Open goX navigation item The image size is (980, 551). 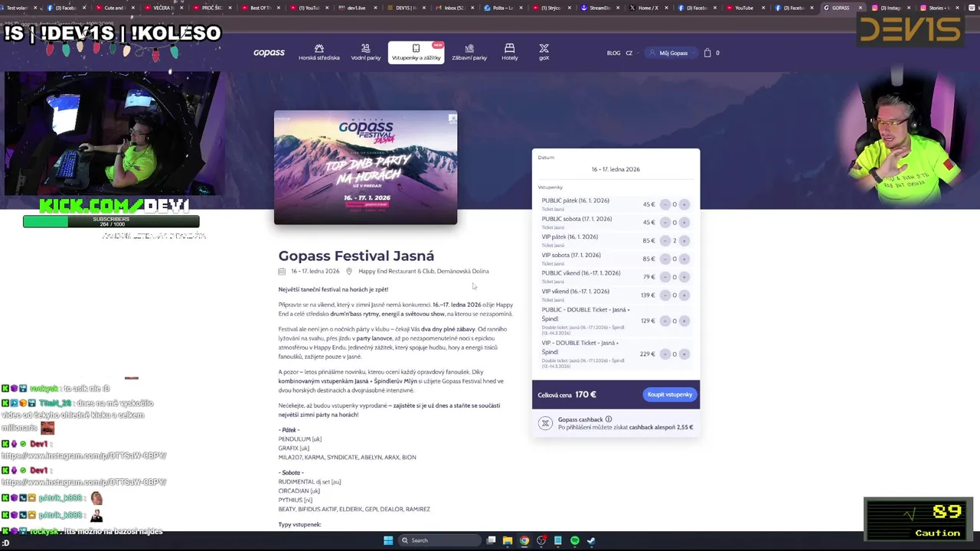pos(544,53)
